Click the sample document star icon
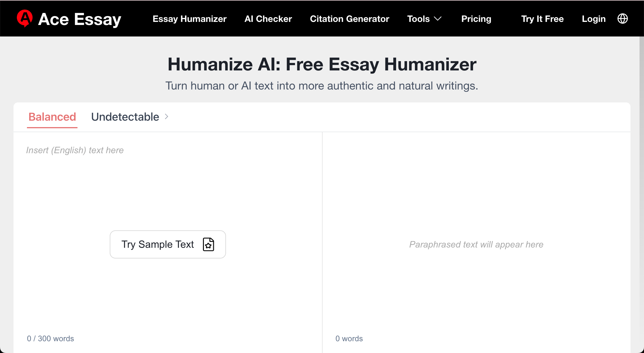This screenshot has height=353, width=644. point(208,244)
